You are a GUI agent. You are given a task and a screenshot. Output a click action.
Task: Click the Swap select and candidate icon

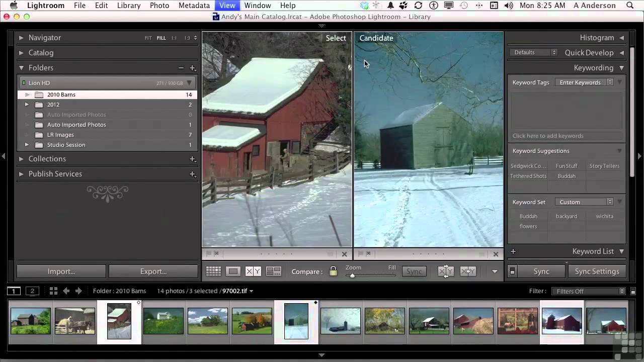click(446, 271)
